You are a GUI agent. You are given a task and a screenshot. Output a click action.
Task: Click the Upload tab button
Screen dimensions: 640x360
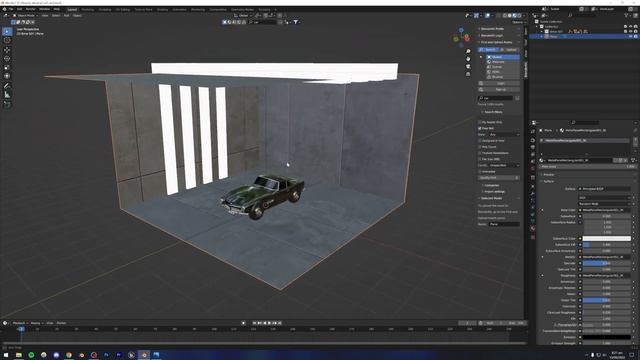(x=510, y=49)
